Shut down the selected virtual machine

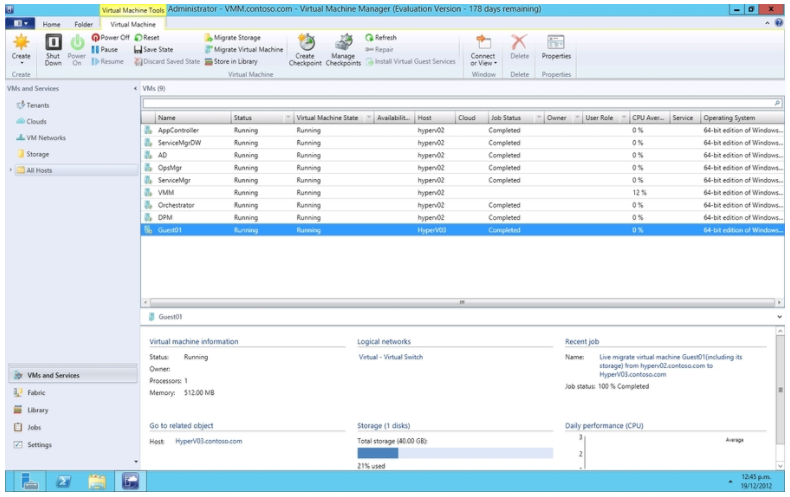coord(53,49)
